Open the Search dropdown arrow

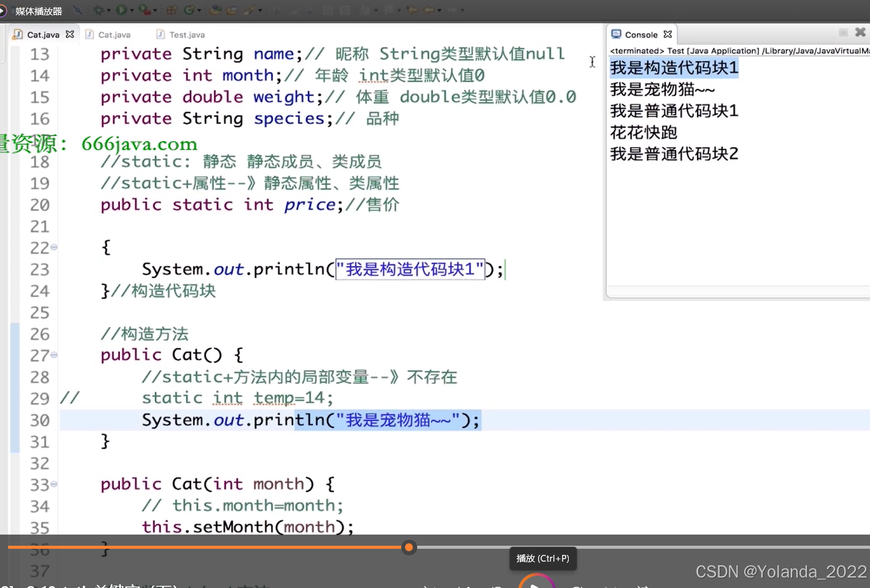coord(260,10)
